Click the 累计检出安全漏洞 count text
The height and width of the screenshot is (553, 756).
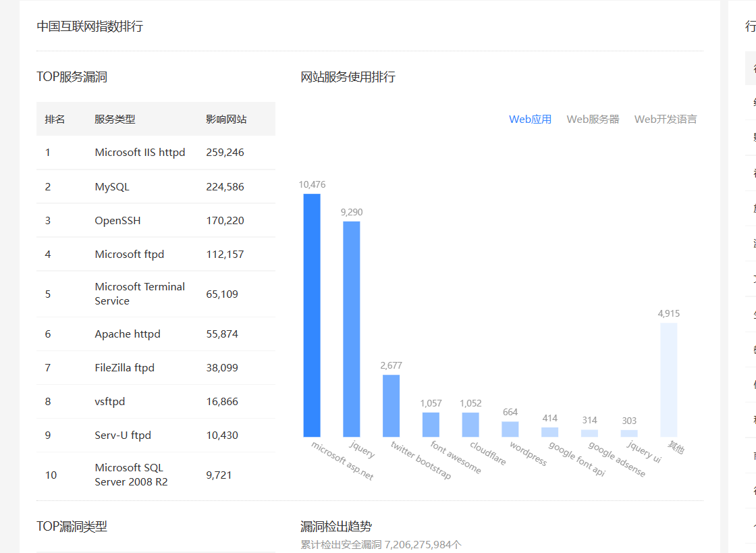point(381,545)
